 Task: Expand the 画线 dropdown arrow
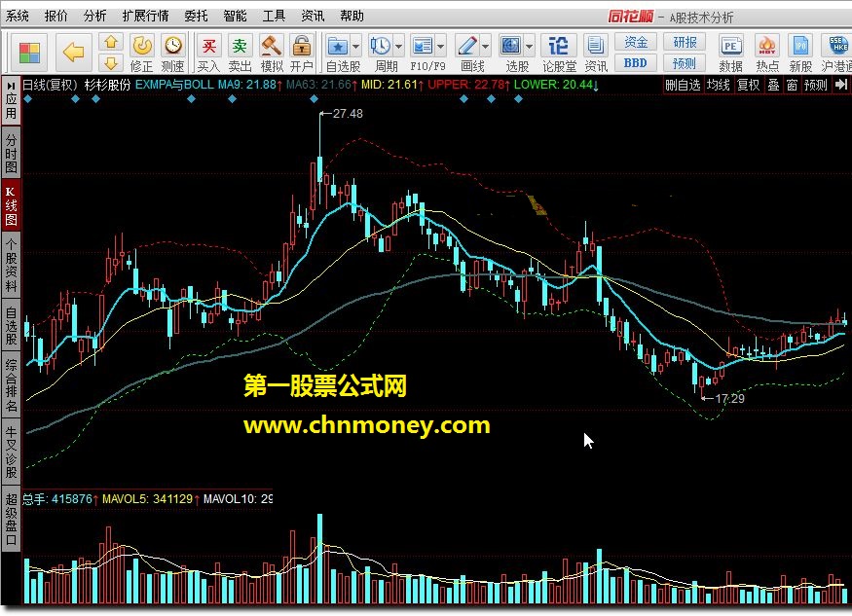485,47
